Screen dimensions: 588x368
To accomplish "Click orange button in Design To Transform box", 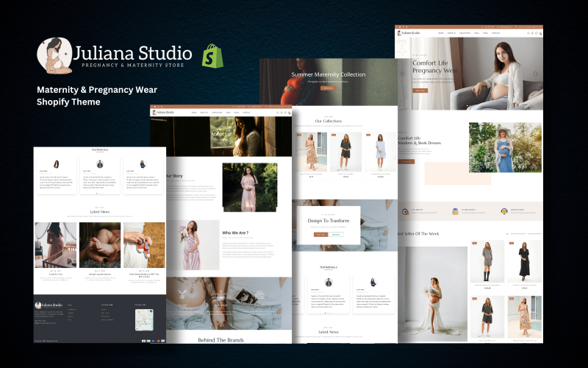I will (x=320, y=234).
